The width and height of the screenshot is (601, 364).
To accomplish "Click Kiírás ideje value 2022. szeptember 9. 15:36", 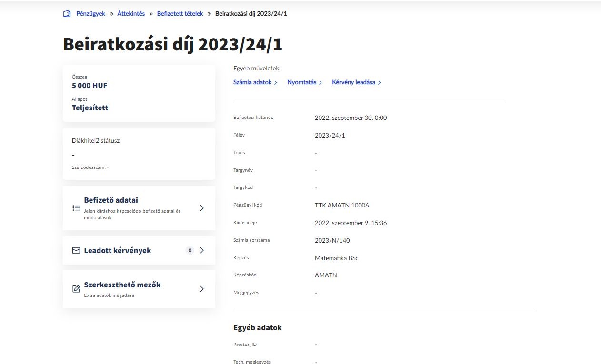I will coord(351,223).
